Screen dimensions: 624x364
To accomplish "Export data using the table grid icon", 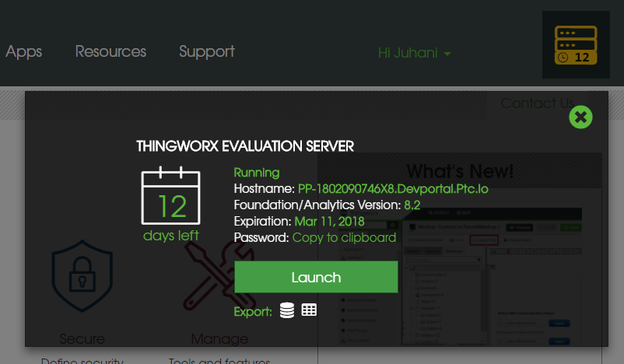I will pos(309,310).
